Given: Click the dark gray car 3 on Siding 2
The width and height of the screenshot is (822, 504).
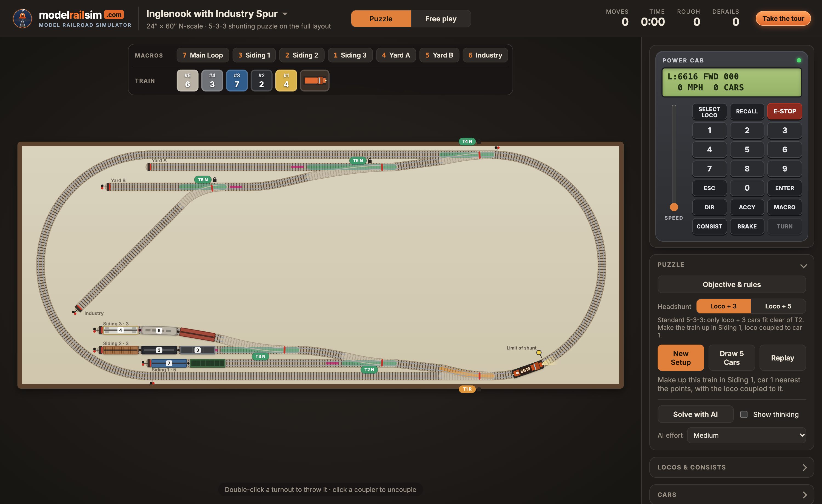Looking at the screenshot, I should [198, 350].
